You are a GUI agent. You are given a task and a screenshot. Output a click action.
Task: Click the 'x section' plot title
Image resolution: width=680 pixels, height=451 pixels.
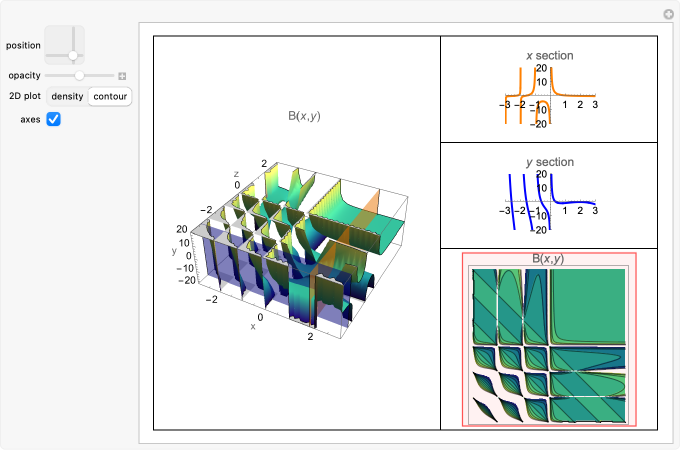tap(549, 56)
